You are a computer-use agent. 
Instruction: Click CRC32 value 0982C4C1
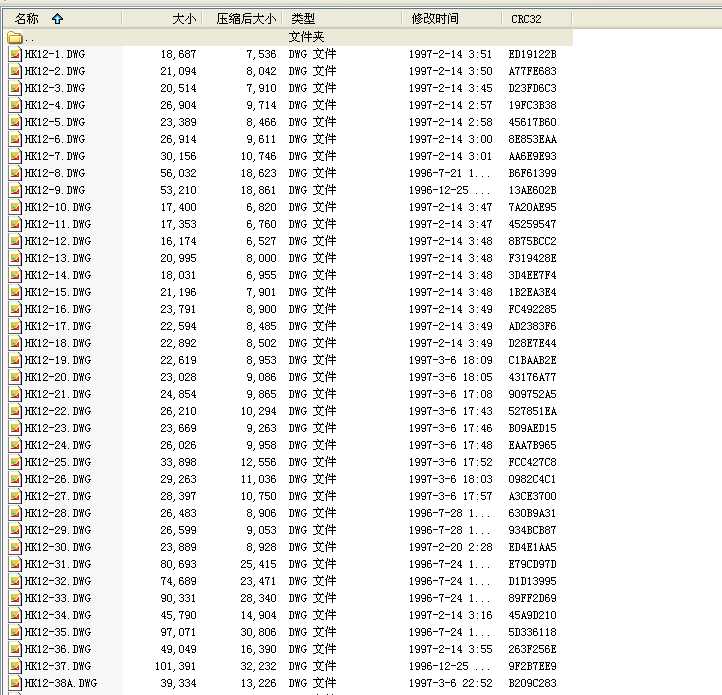(532, 479)
